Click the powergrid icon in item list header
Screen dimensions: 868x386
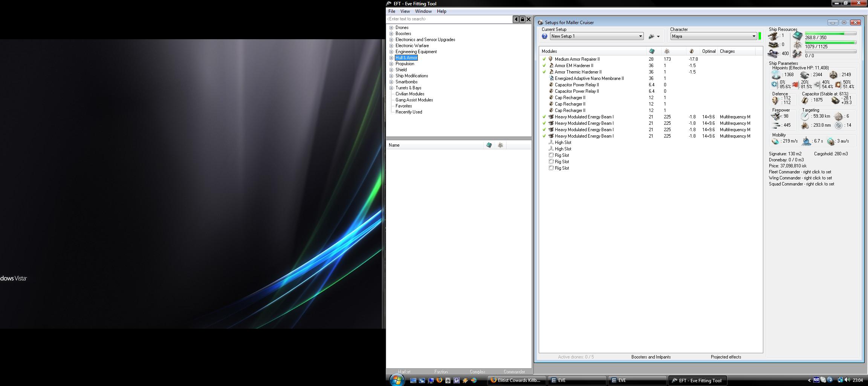[x=500, y=145]
